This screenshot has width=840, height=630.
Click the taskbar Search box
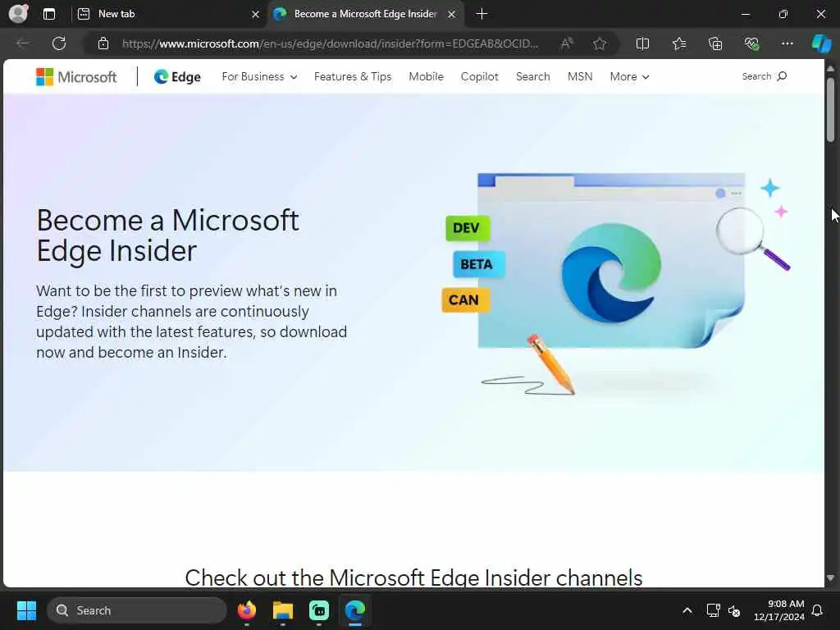tap(137, 610)
